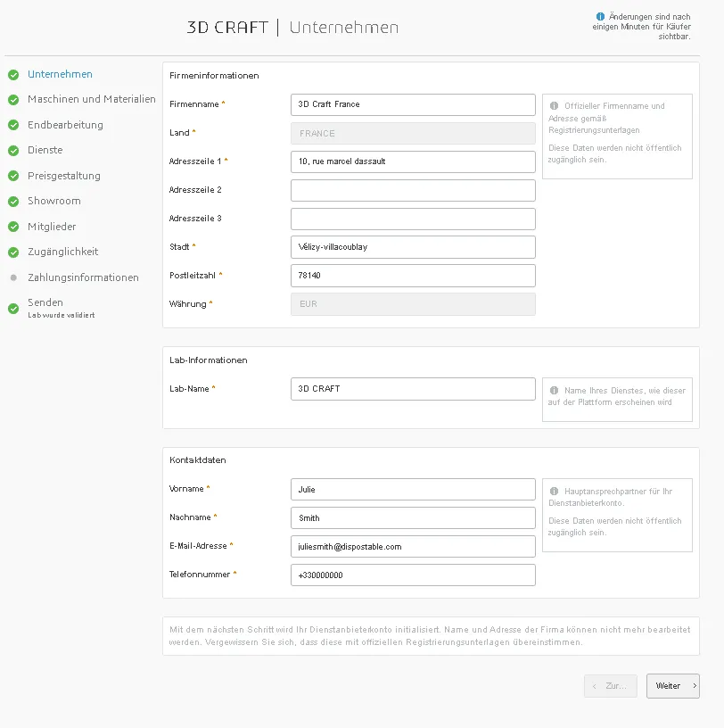Click the Land field showing FRANCE
The height and width of the screenshot is (728, 724).
413,133
